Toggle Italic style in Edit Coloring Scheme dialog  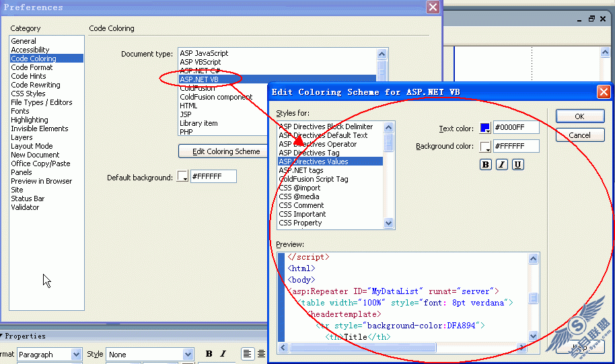pyautogui.click(x=502, y=165)
